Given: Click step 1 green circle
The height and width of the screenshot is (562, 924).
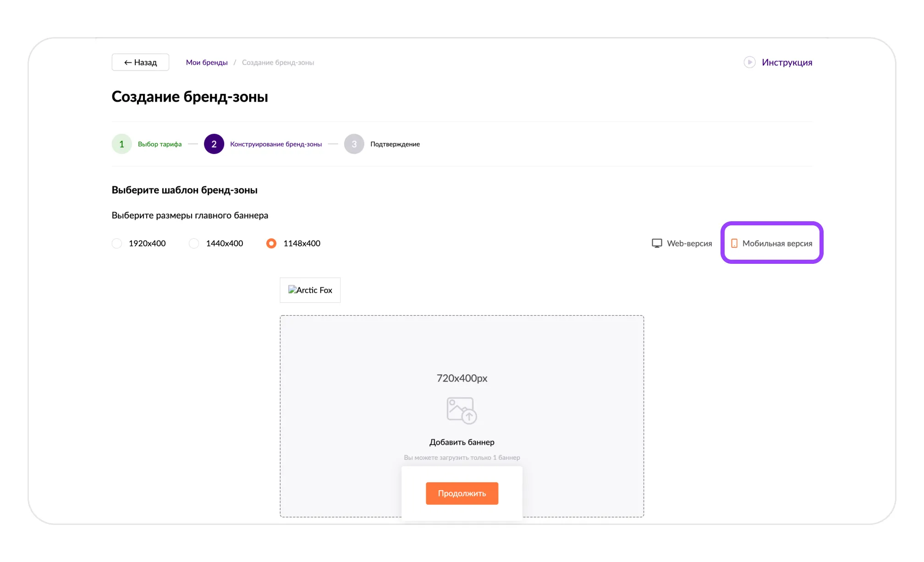Looking at the screenshot, I should click(x=121, y=144).
